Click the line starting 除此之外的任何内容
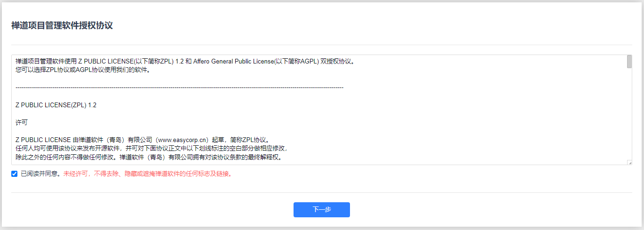The height and width of the screenshot is (230, 644). point(149,157)
